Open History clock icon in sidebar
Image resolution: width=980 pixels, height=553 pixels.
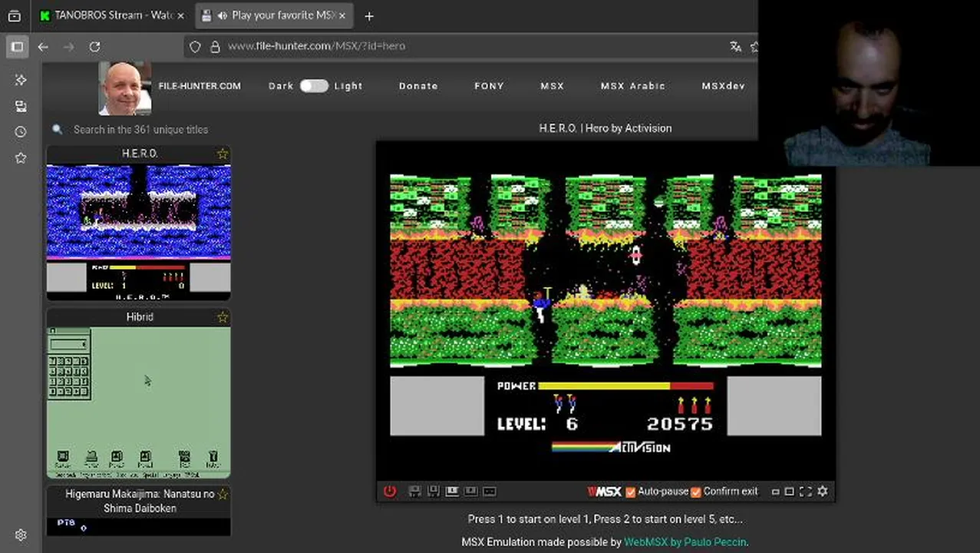pyautogui.click(x=21, y=132)
